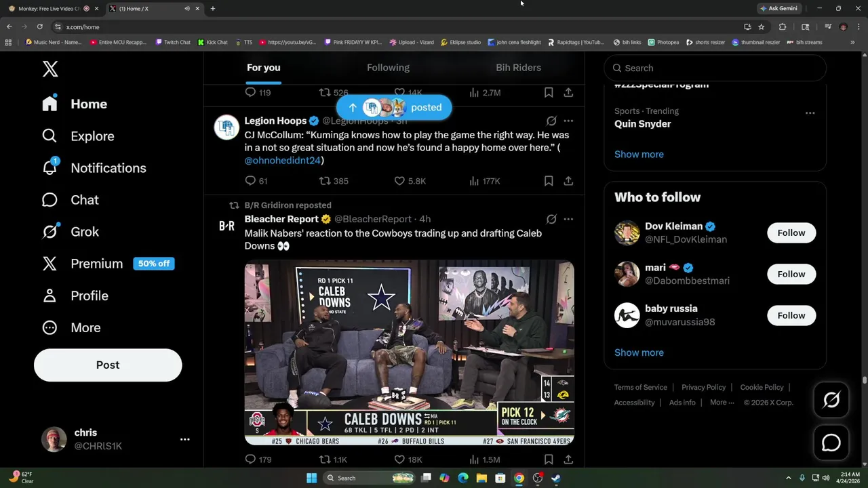Image resolution: width=868 pixels, height=488 pixels.
Task: Expand hidden bookmarks chevron
Action: 852,42
